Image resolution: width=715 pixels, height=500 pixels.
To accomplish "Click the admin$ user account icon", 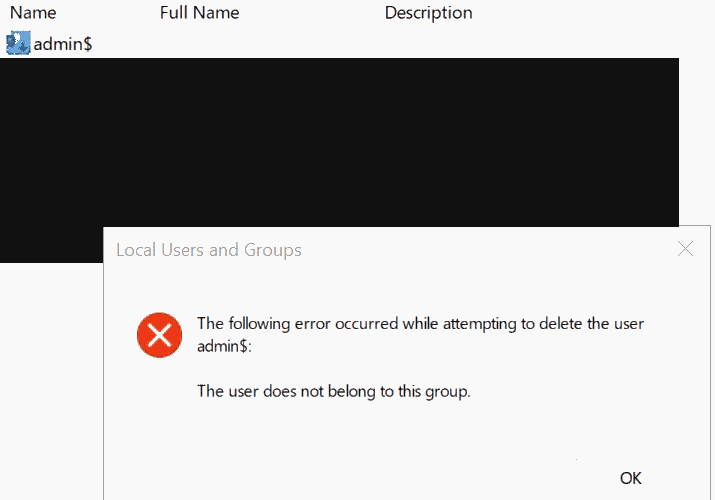I will (x=18, y=43).
